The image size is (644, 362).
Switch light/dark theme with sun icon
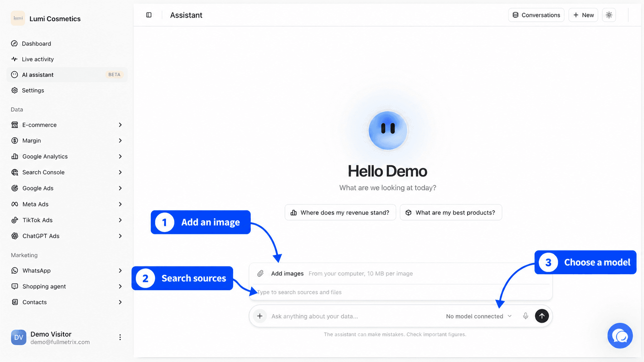click(609, 15)
